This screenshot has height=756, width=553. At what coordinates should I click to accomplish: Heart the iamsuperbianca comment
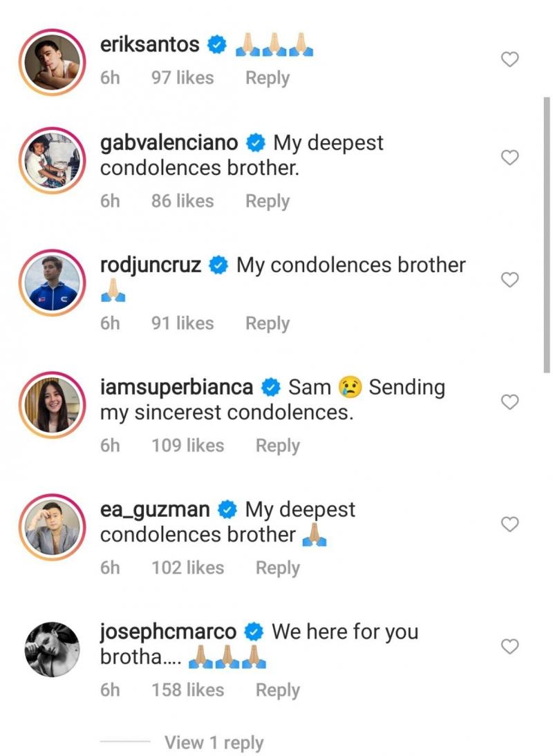click(x=509, y=402)
